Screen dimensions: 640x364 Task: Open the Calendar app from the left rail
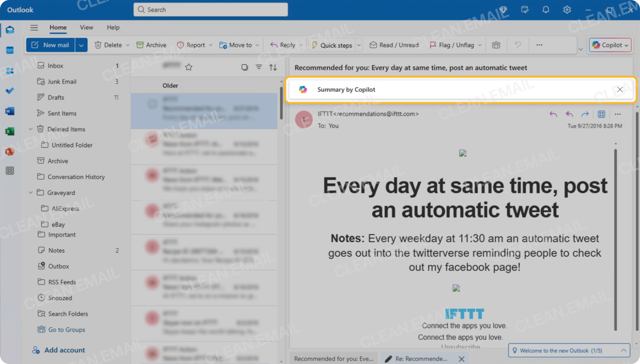tap(10, 50)
